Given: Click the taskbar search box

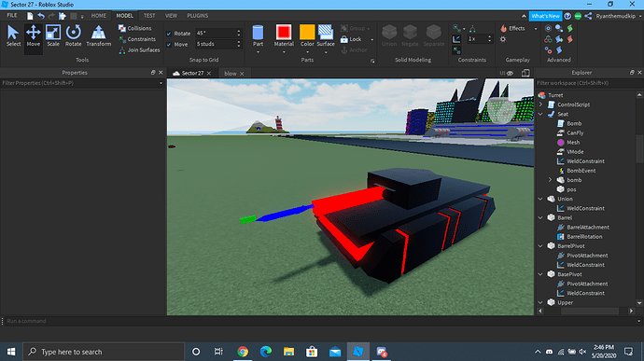Looking at the screenshot, I should 104,352.
